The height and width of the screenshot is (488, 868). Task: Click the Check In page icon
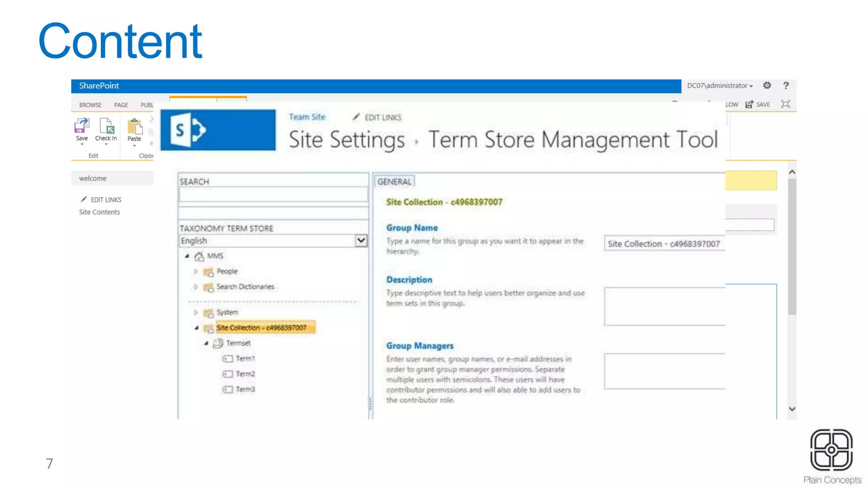tap(106, 126)
